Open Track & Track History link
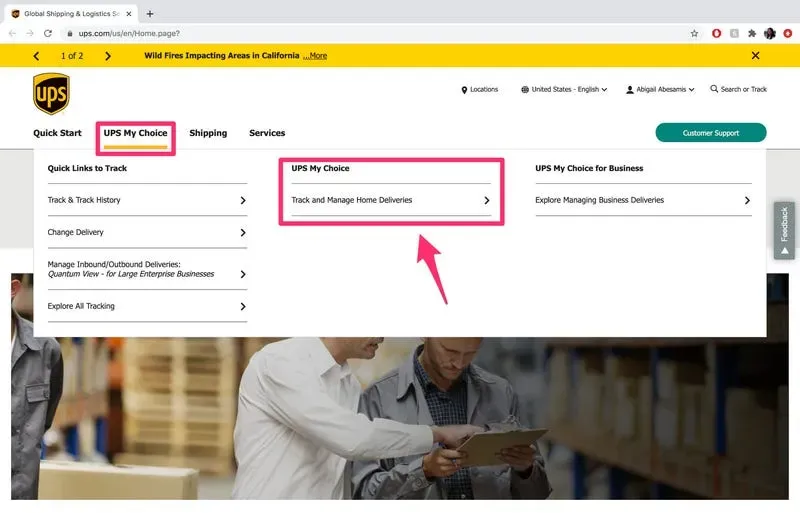The width and height of the screenshot is (800, 513). click(147, 200)
